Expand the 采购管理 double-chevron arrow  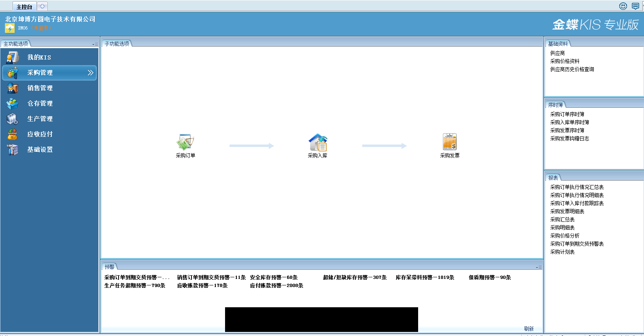tap(90, 73)
